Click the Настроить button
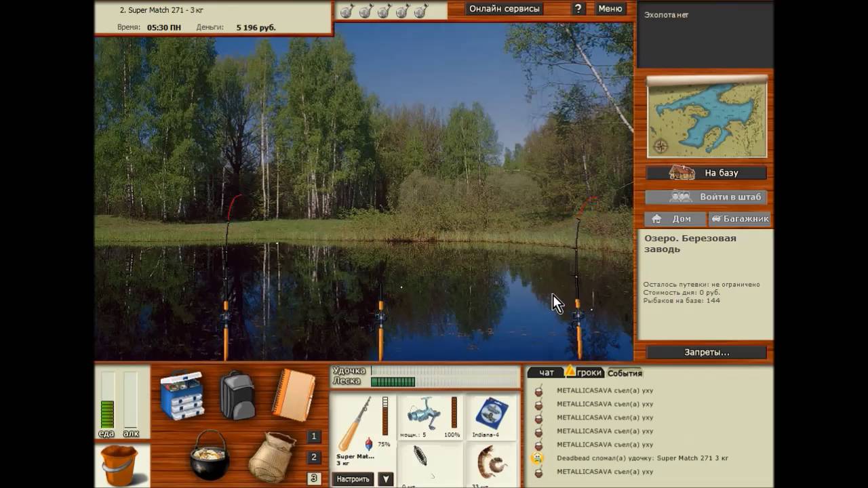 click(353, 479)
